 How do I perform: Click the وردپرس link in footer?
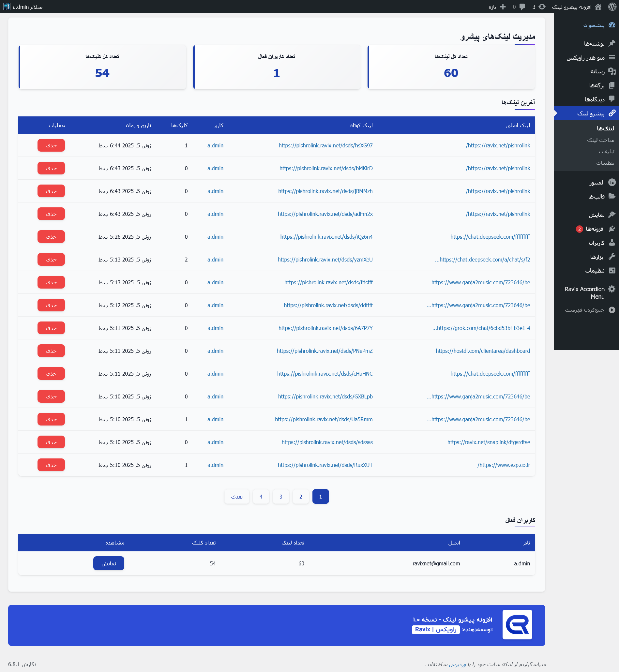pyautogui.click(x=457, y=664)
